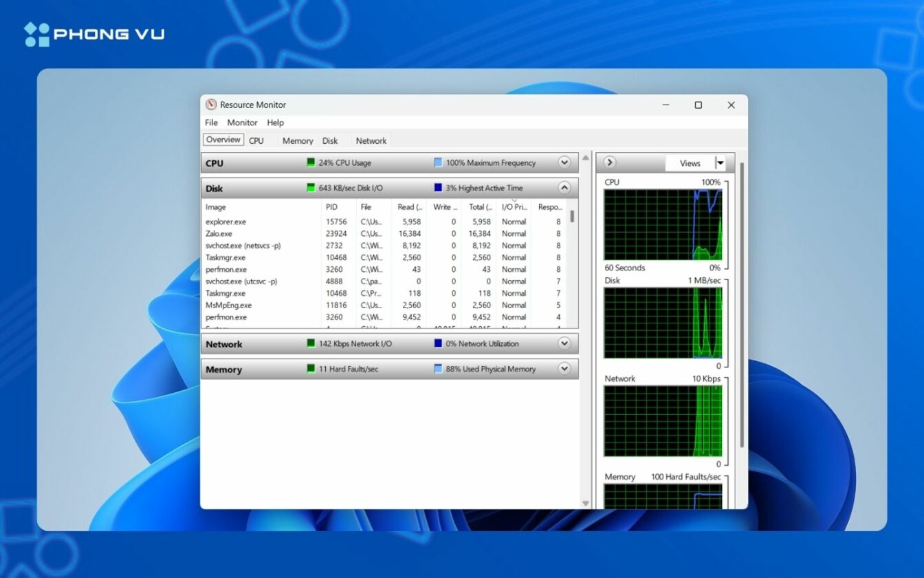
Task: Click PID cell 15756
Action: click(336, 222)
